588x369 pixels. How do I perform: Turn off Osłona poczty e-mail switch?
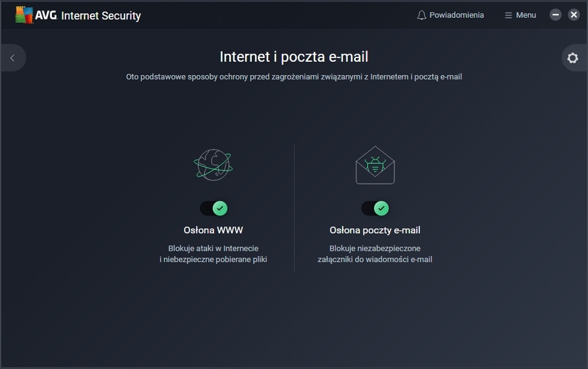pyautogui.click(x=375, y=208)
